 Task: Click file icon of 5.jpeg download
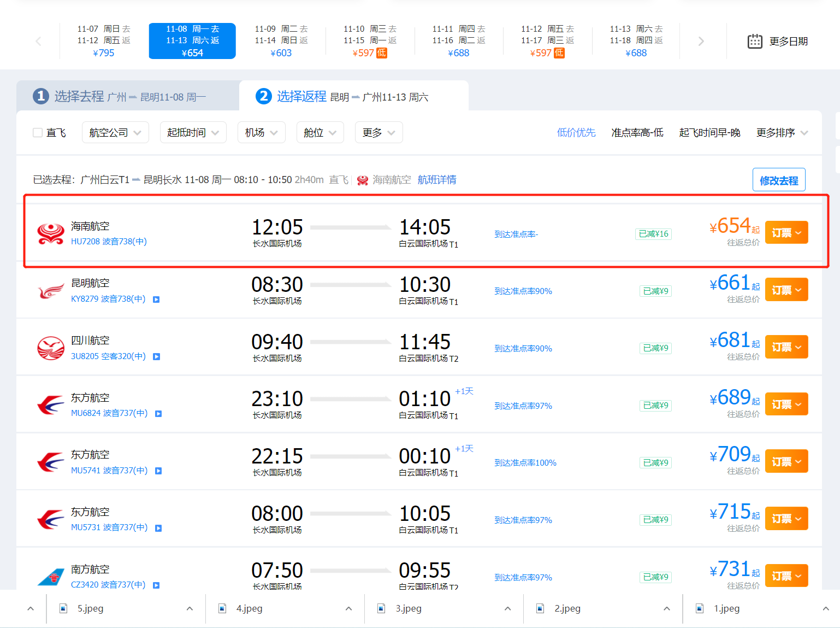(63, 608)
